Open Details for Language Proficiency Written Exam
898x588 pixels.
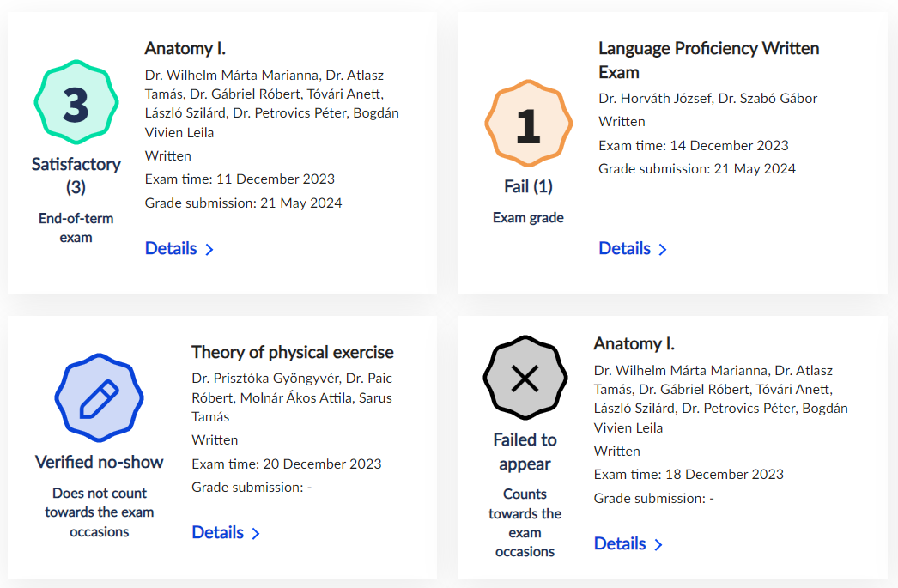click(624, 248)
